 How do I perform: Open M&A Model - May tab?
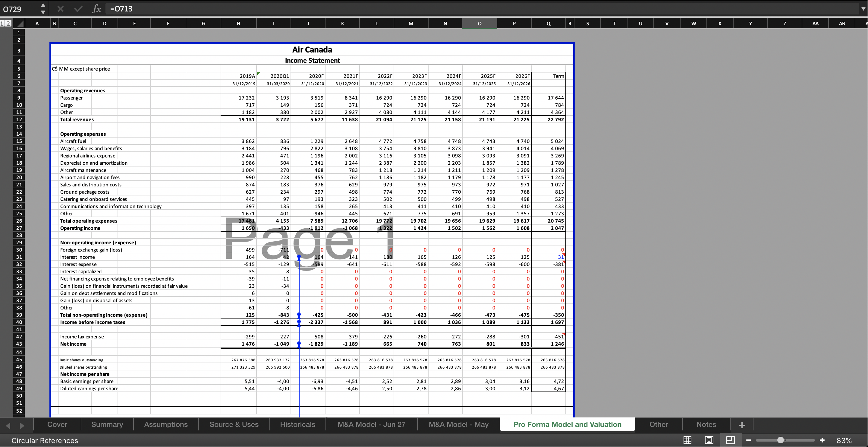pyautogui.click(x=458, y=424)
